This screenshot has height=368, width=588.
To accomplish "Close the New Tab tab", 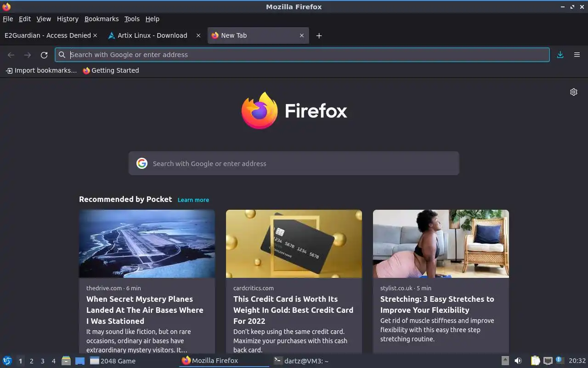I will (302, 35).
